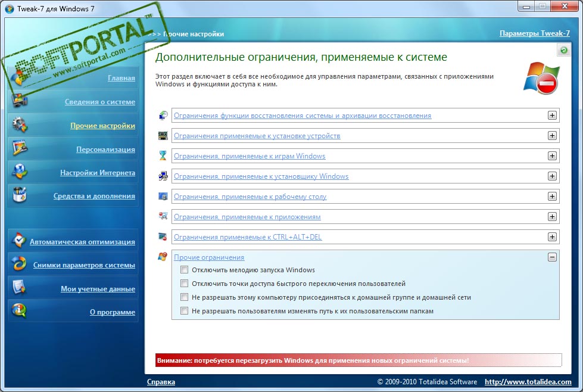Click the Прочие ограничения header link
The height and width of the screenshot is (392, 583).
tap(209, 257)
